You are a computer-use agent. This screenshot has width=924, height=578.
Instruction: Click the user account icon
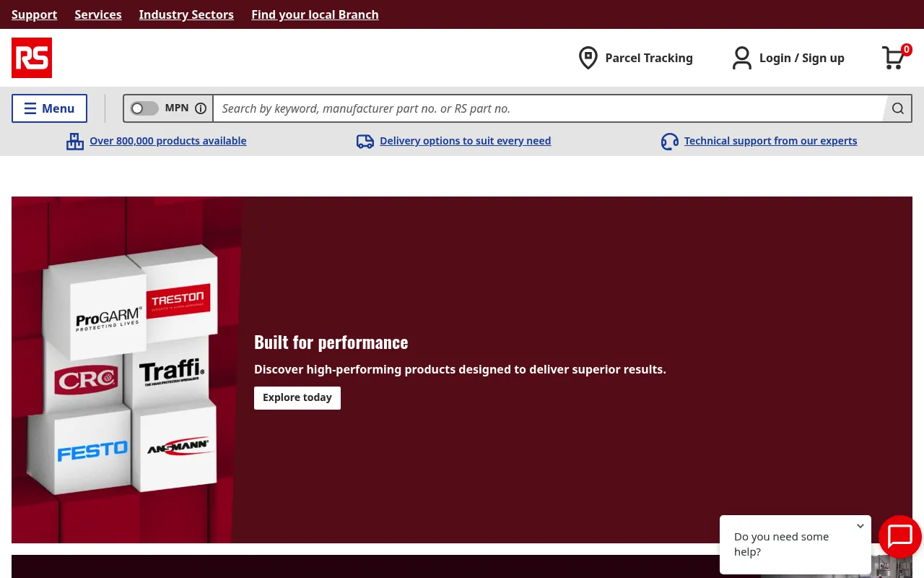tap(742, 58)
